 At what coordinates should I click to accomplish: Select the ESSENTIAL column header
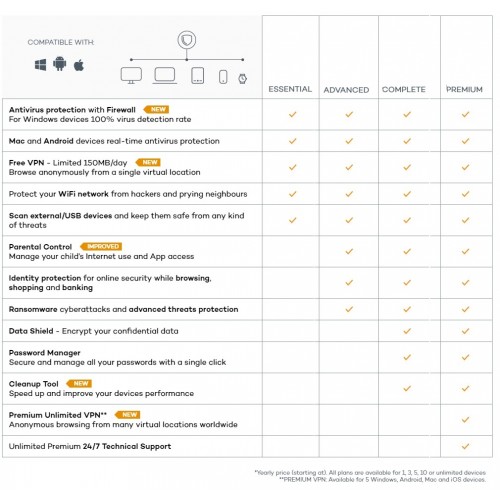[x=290, y=89]
